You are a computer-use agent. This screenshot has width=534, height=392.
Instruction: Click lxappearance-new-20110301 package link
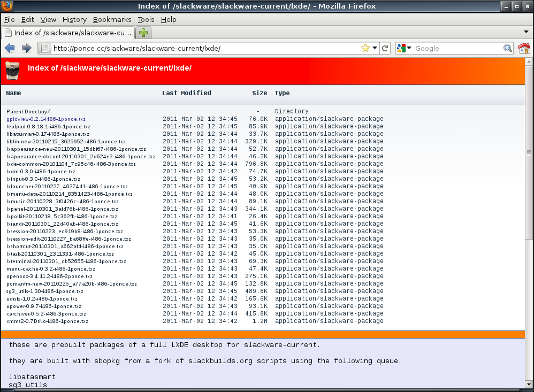[x=77, y=149]
